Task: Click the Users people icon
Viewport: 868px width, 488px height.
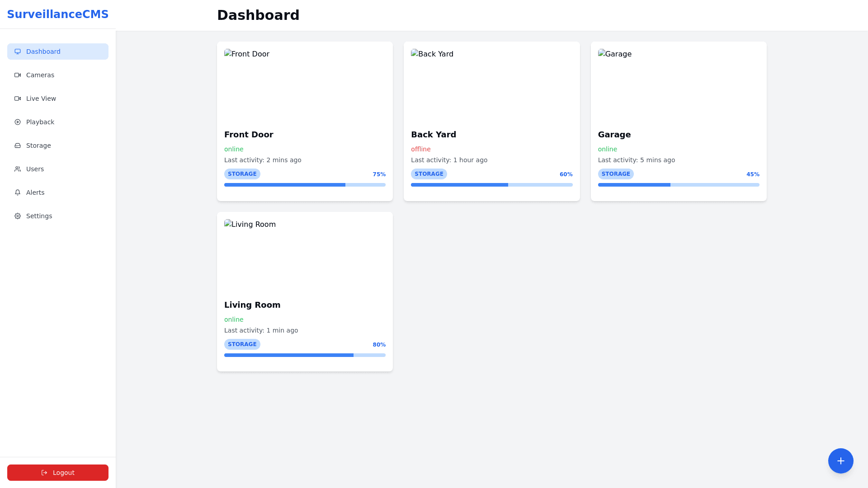Action: 18,169
